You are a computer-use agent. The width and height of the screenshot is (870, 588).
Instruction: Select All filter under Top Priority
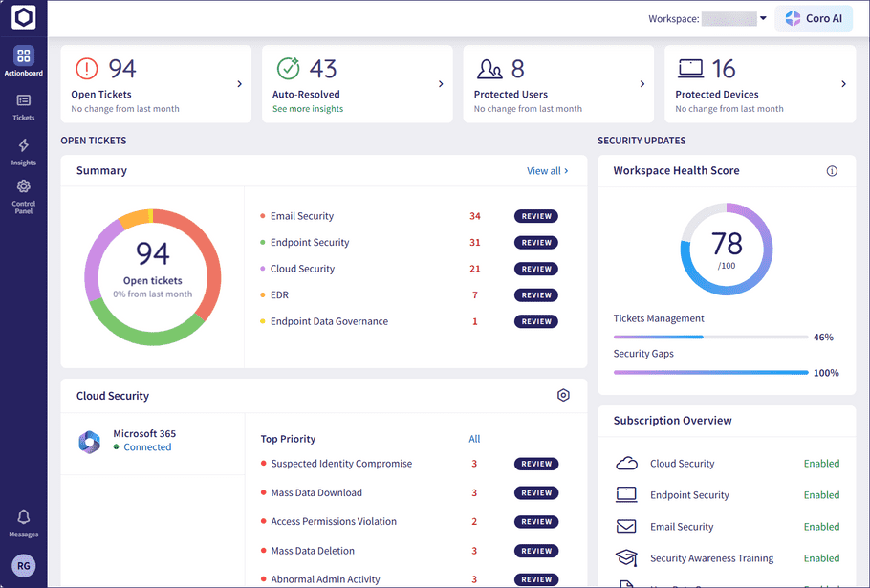(x=474, y=439)
